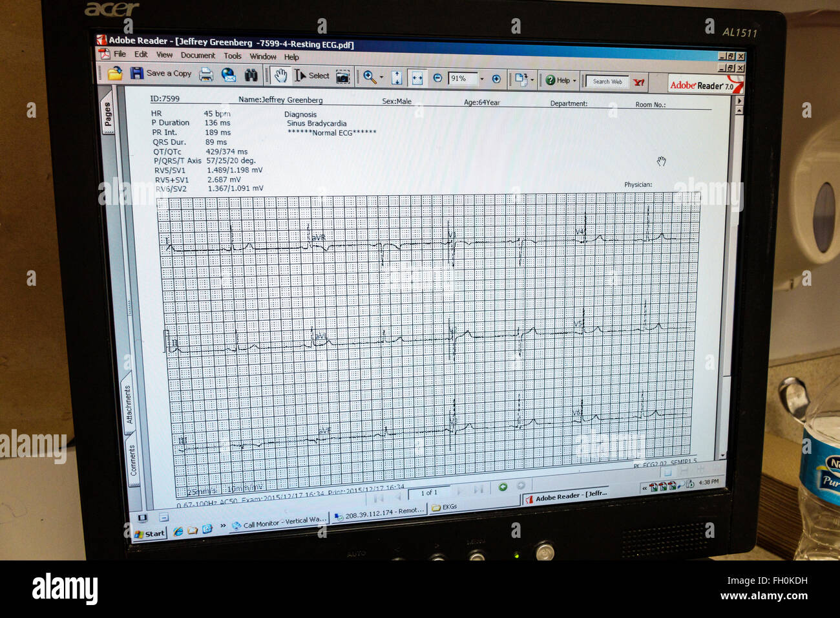
Task: Open the Zoom tool dropdown arrow
Action: 381,78
